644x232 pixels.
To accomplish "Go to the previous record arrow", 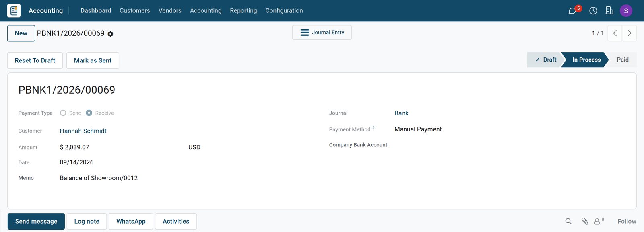I will coord(615,33).
